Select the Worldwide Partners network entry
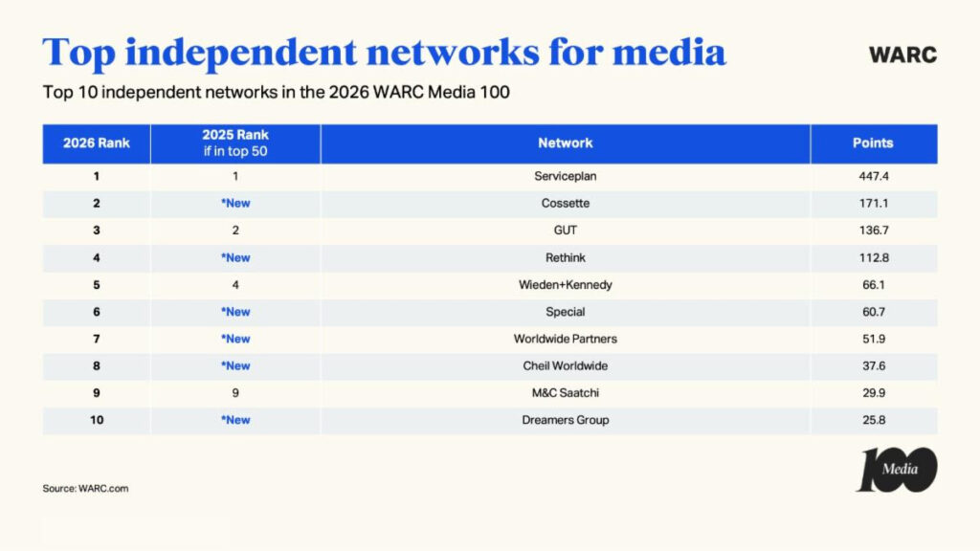 (565, 339)
